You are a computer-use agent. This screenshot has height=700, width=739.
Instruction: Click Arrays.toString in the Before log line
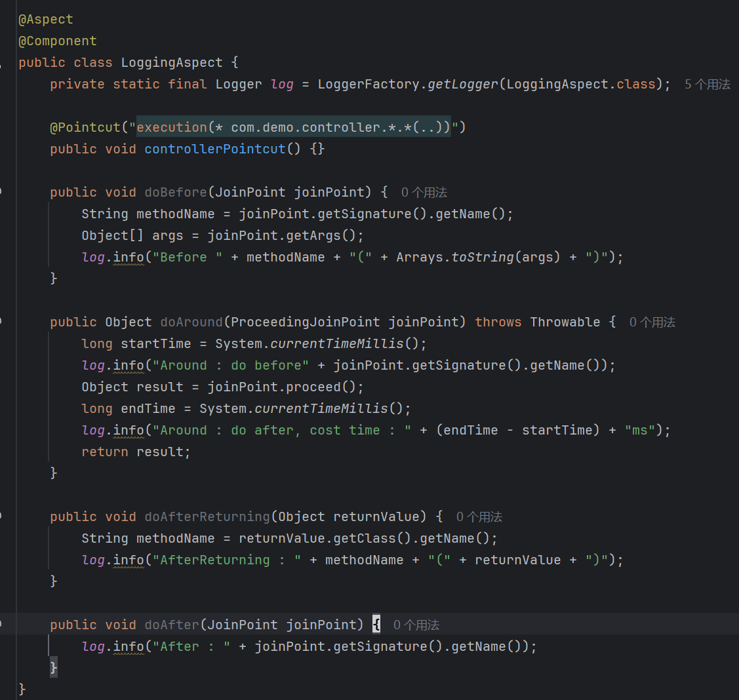pos(455,258)
